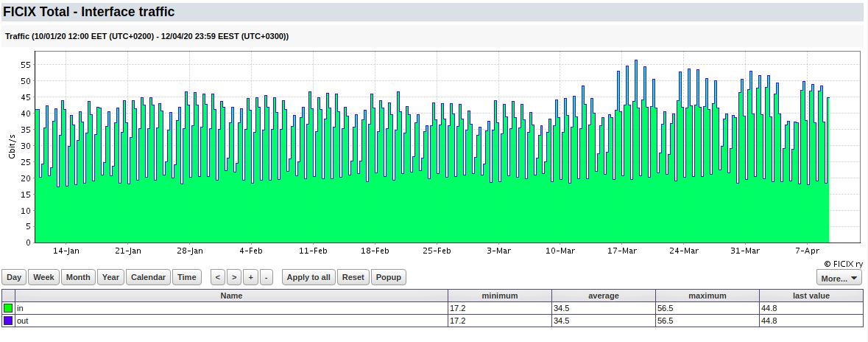
Task: Click the 10-Mar axis label
Action: click(x=560, y=251)
